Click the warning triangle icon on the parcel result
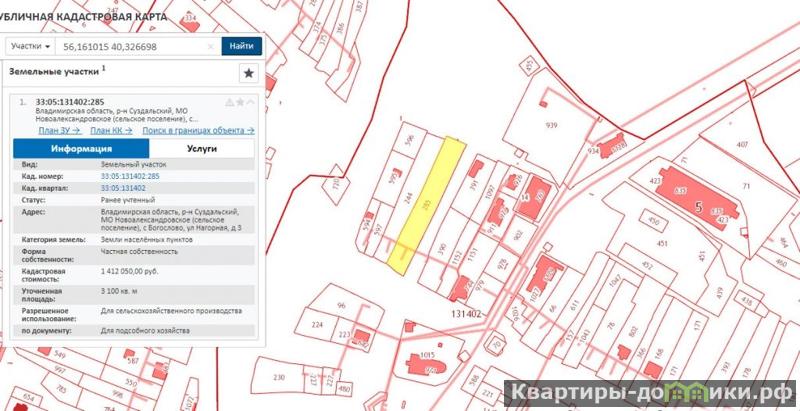Viewport: 800px width, 411px height. tap(229, 102)
